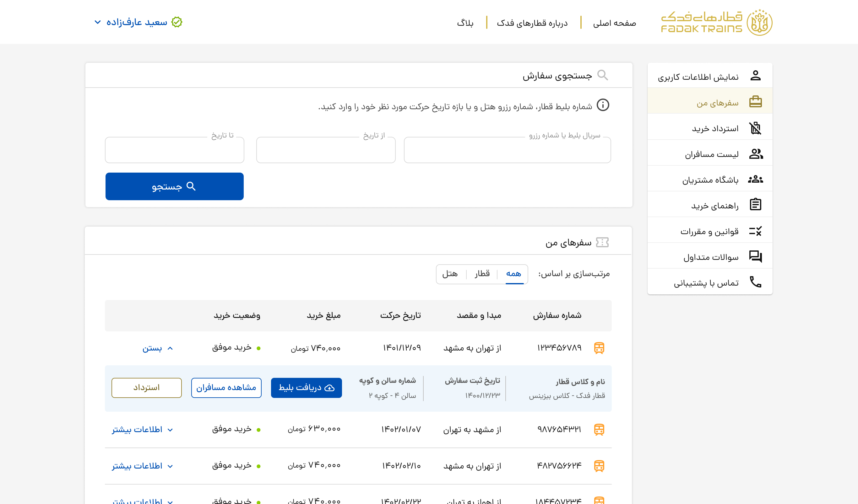858x504 pixels.
Task: Expand اطلاعات بیشتر for Tehran-Mashhad ۱۴۰۲/۰۲/۱۰ trip
Action: coord(143,466)
